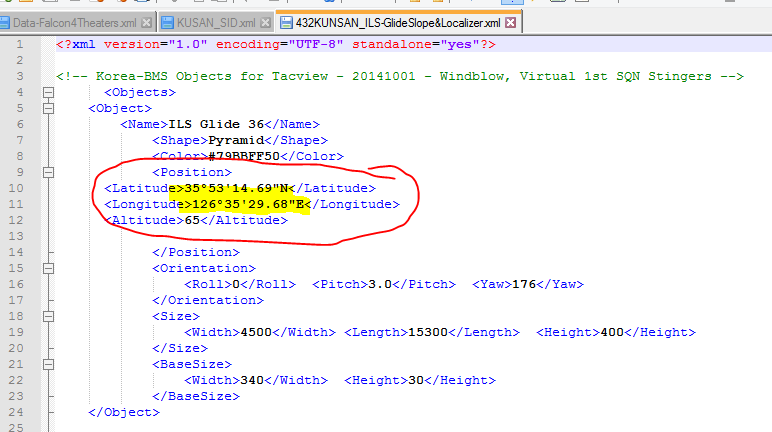Click the Size Height value 400
Screen dimensions: 772x432
pyautogui.click(x=612, y=332)
